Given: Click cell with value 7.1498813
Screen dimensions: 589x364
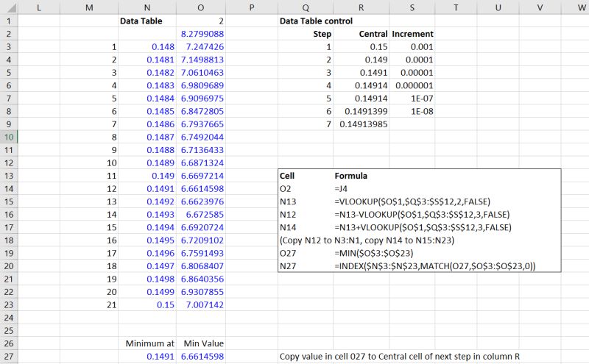Looking at the screenshot, I should (x=201, y=60).
